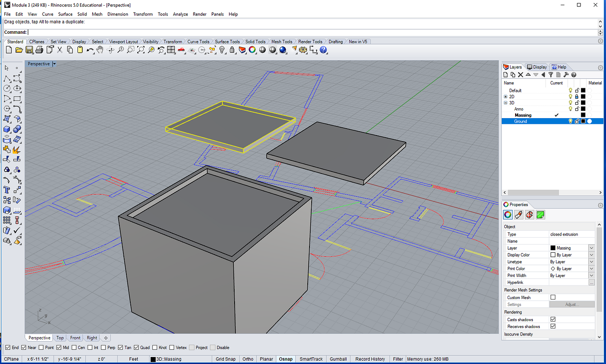Click the Pan hand tool icon

click(100, 50)
